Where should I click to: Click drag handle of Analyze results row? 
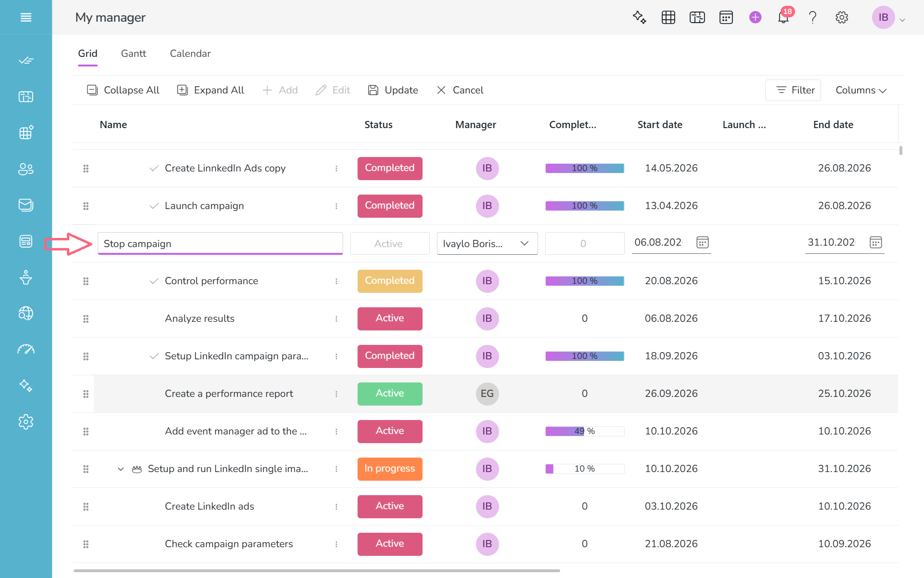[x=86, y=319]
